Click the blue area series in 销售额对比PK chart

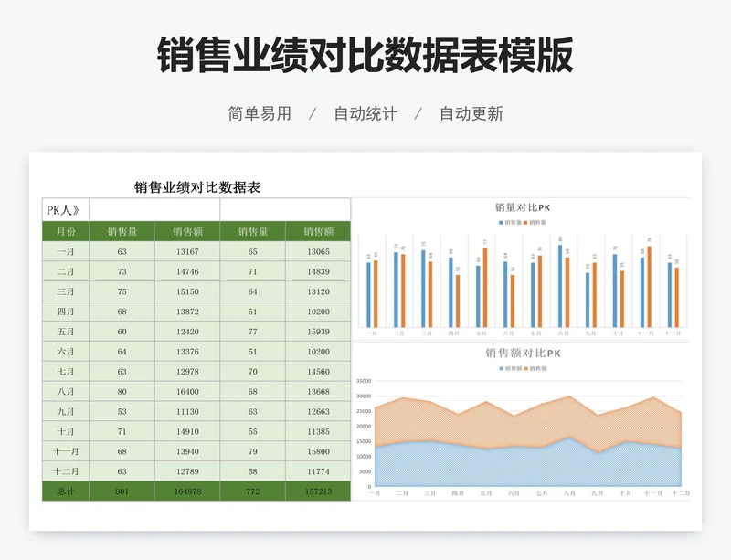click(527, 466)
